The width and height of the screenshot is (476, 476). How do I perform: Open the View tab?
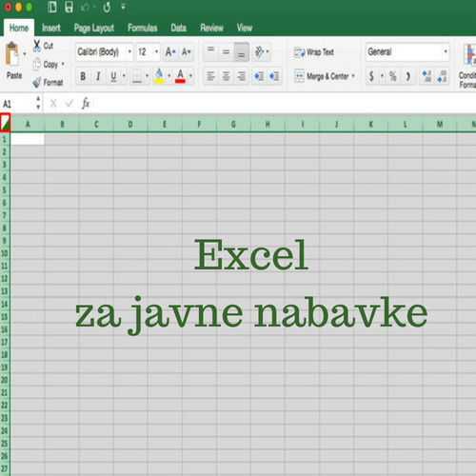point(245,28)
